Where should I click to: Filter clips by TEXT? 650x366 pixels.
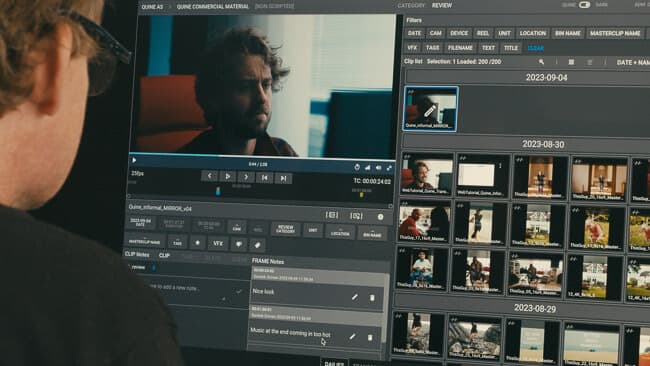tap(488, 48)
